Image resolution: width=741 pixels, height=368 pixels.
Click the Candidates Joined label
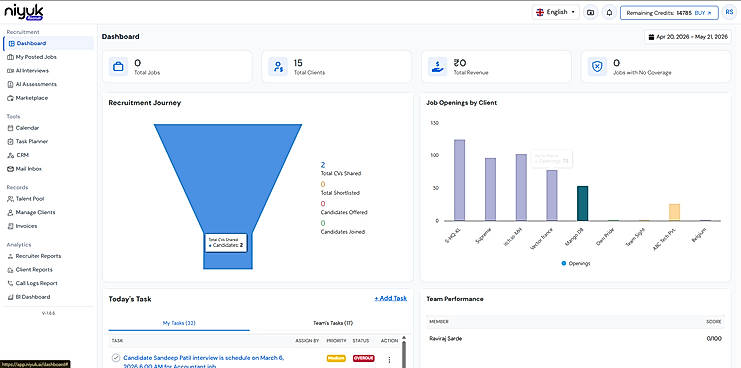343,232
